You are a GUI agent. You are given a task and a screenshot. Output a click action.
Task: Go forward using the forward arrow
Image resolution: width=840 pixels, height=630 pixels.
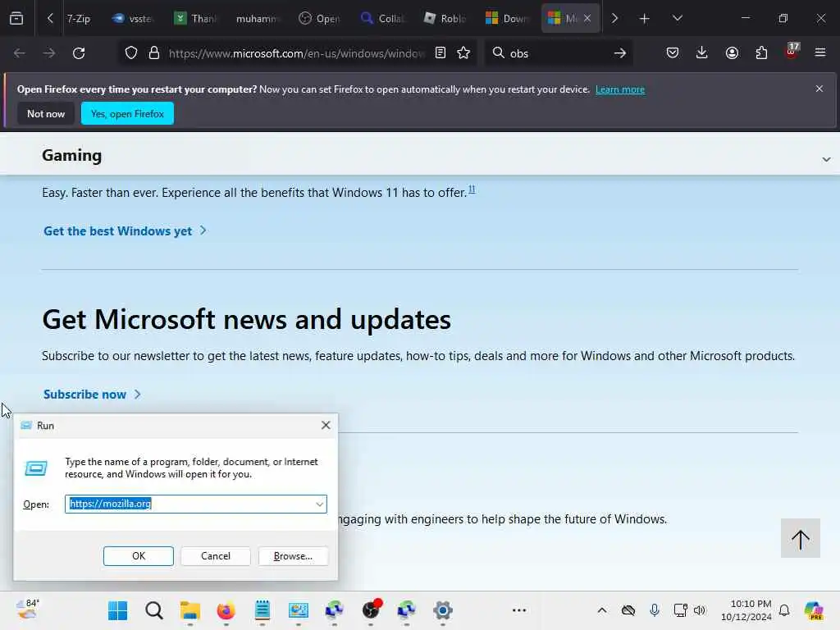[x=49, y=53]
